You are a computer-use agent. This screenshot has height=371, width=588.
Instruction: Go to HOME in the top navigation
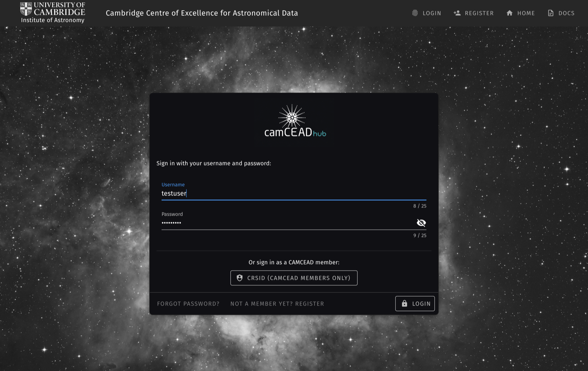click(x=520, y=13)
